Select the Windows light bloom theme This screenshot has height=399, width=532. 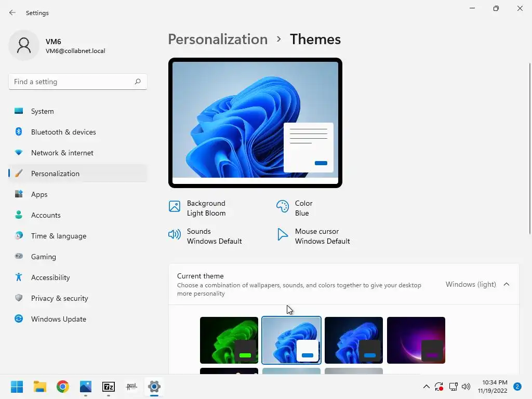point(291,340)
